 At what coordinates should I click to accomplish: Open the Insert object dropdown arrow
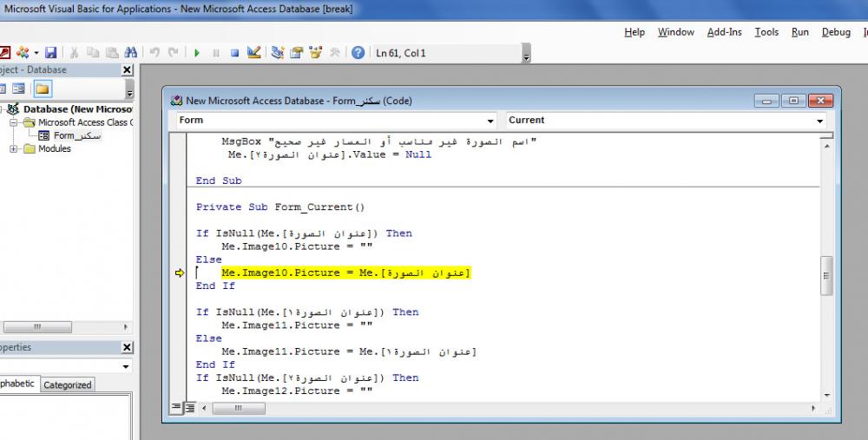[x=36, y=53]
